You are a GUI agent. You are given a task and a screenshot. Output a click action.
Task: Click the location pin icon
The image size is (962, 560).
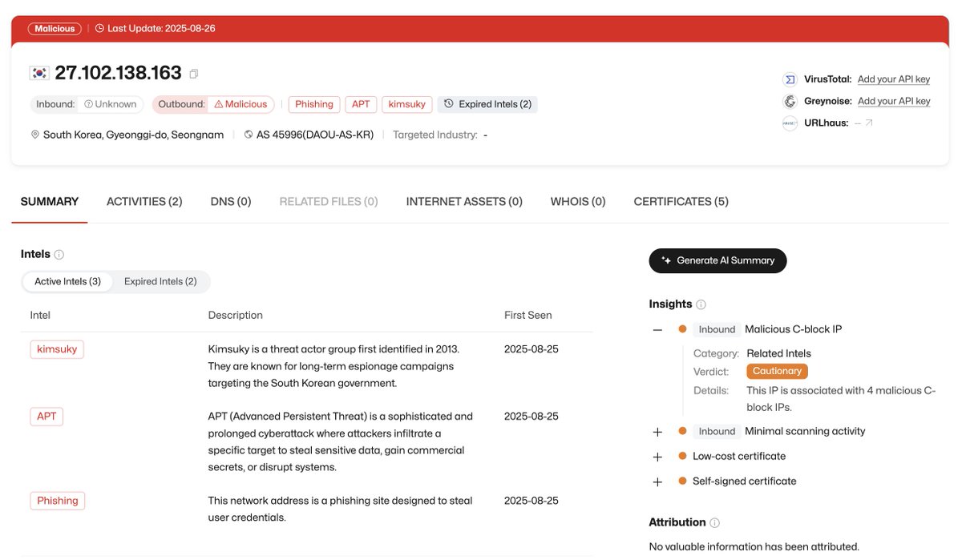pyautogui.click(x=35, y=135)
